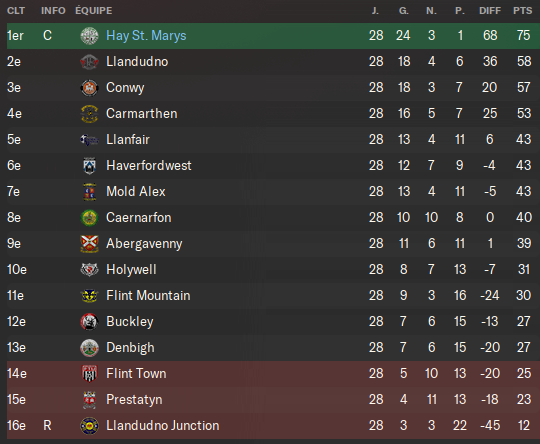Click the Haverfordwest club crest

[89, 166]
